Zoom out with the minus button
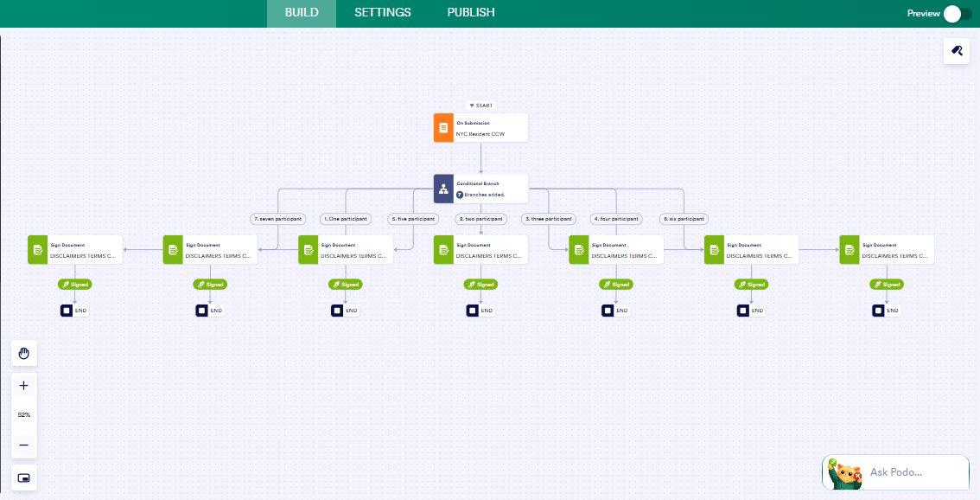 coord(23,445)
